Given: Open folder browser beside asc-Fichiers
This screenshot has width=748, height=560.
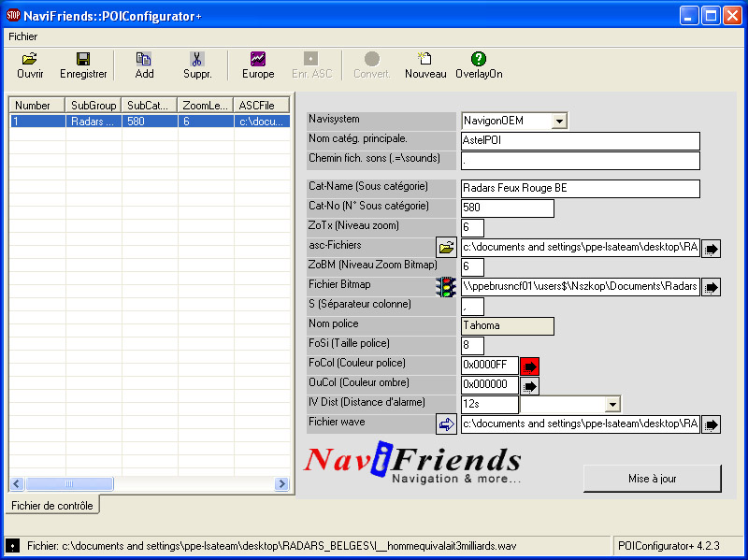Looking at the screenshot, I should pos(447,248).
